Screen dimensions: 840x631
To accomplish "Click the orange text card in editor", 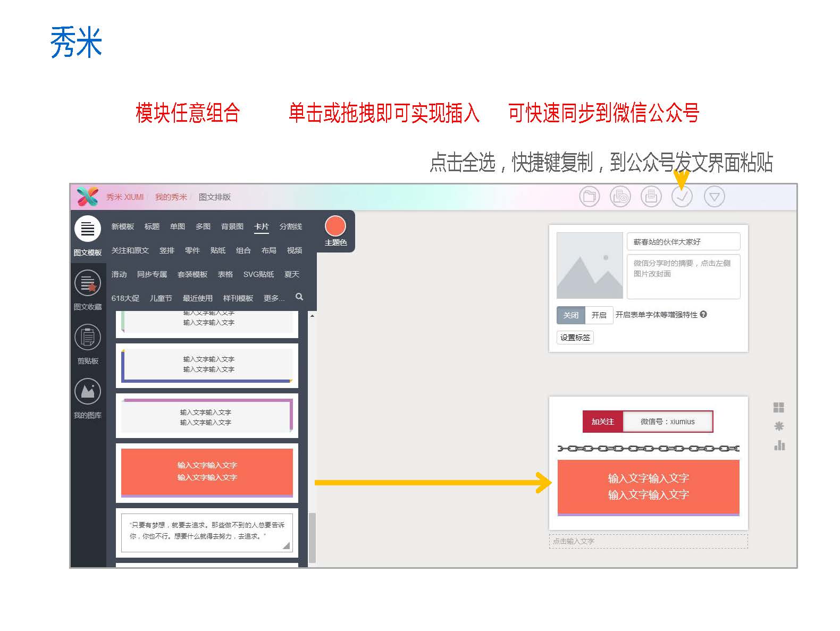I will click(649, 487).
